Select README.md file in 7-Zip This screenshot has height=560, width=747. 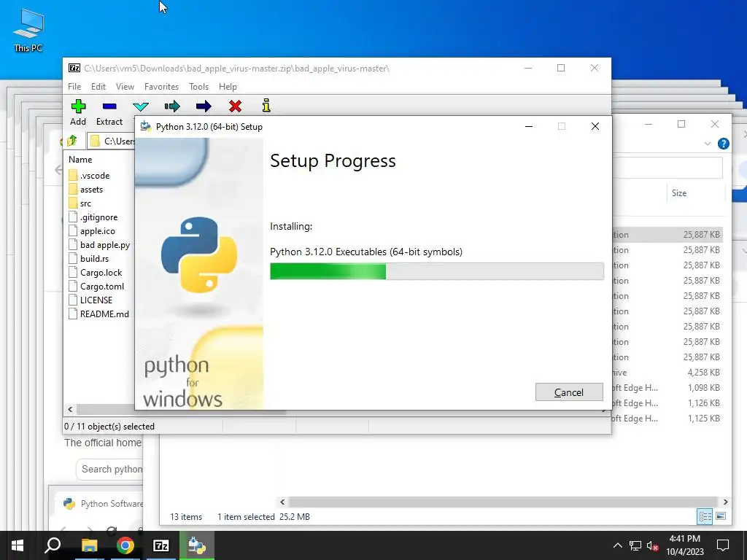[99, 314]
